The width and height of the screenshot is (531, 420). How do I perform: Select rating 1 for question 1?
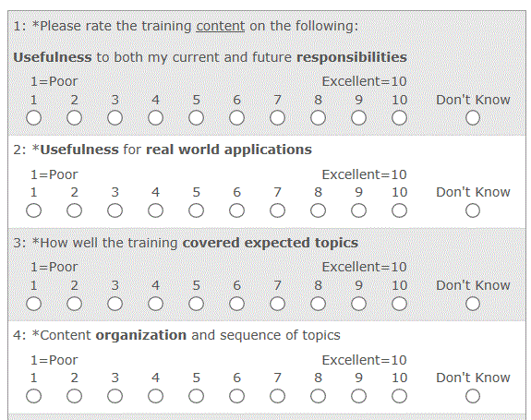pos(34,118)
